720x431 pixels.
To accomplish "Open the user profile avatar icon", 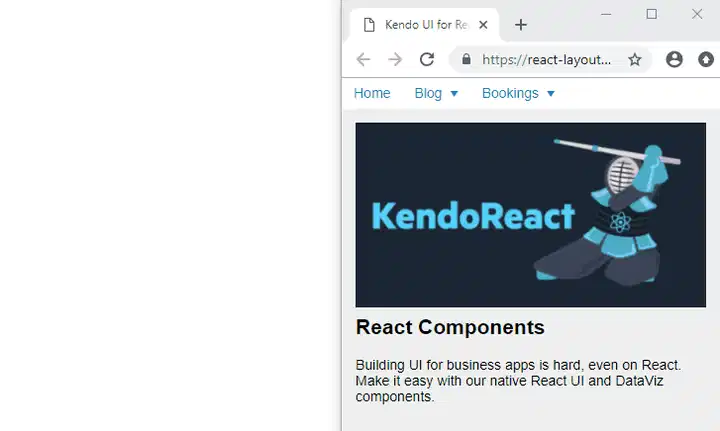I will tap(674, 59).
